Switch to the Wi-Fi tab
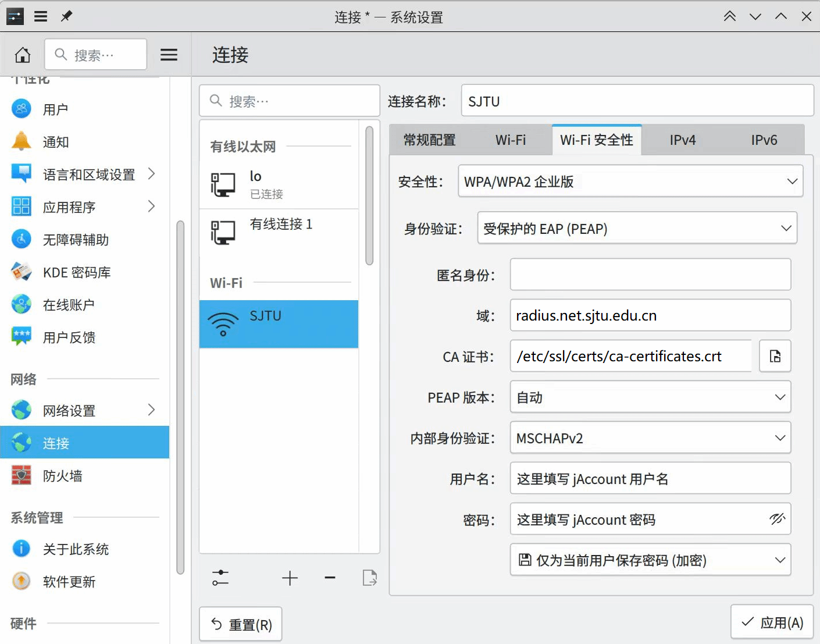The image size is (820, 644). [x=511, y=140]
